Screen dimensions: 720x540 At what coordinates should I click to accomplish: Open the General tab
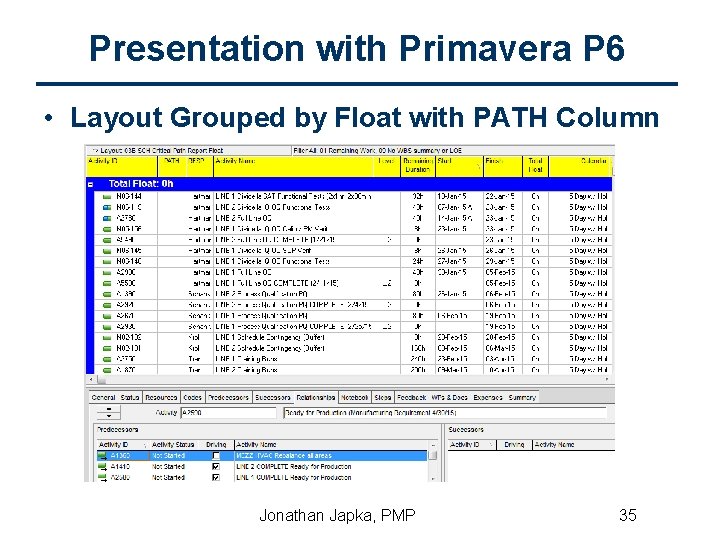click(x=103, y=398)
